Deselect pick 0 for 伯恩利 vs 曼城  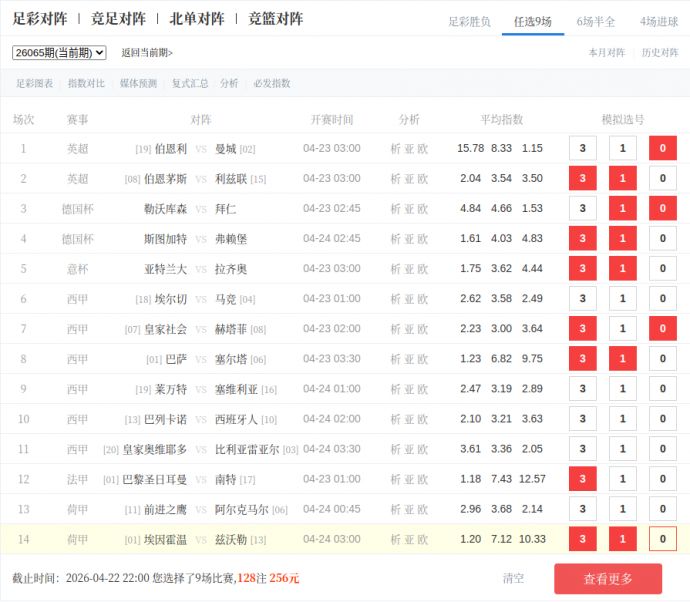pyautogui.click(x=662, y=148)
